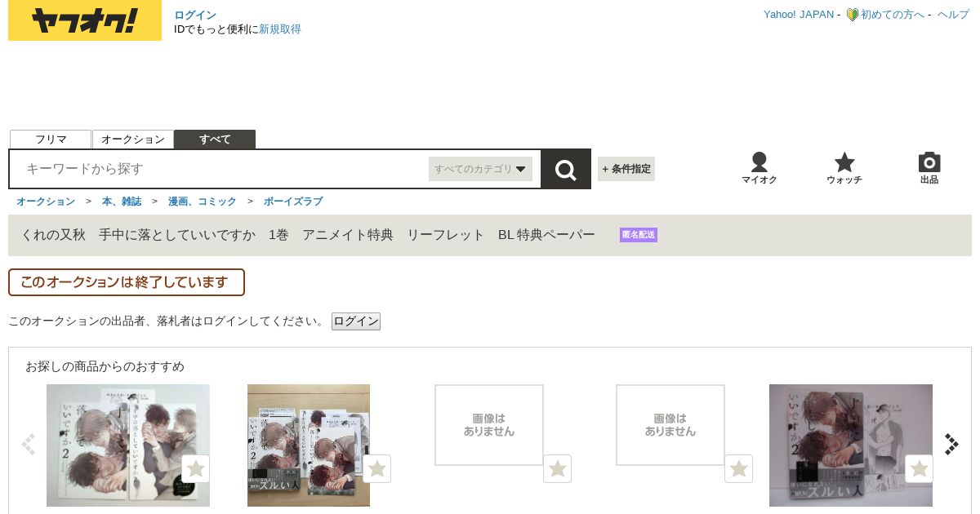Open second recommended item thumbnail
This screenshot has width=980, height=514.
click(309, 445)
